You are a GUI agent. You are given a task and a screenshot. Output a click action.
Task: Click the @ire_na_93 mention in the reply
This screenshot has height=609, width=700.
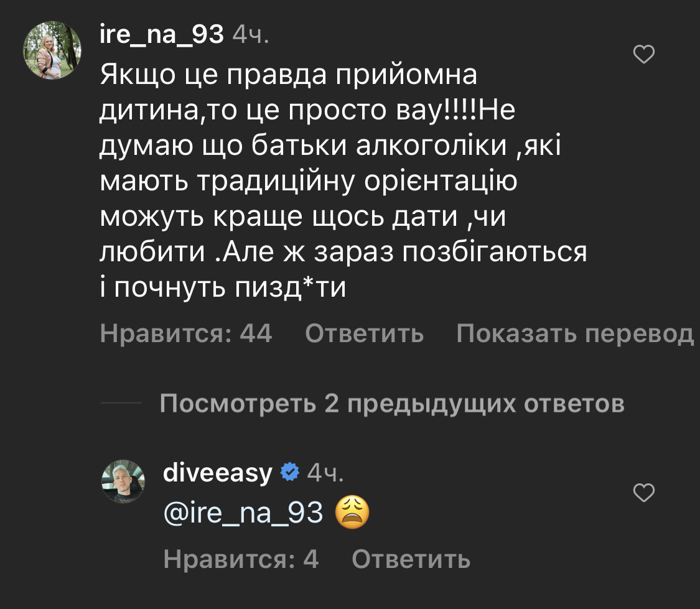(x=243, y=514)
